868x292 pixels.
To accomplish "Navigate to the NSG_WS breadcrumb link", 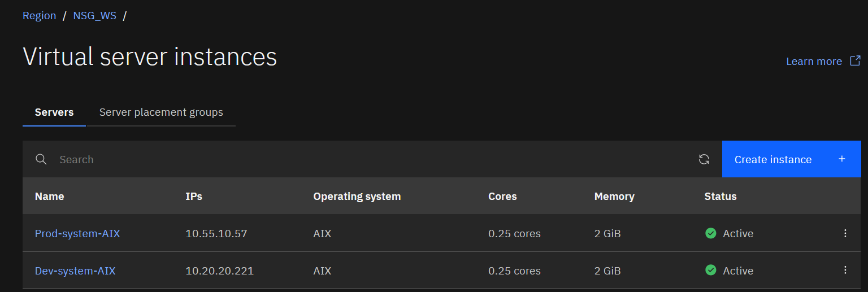I will [x=94, y=16].
